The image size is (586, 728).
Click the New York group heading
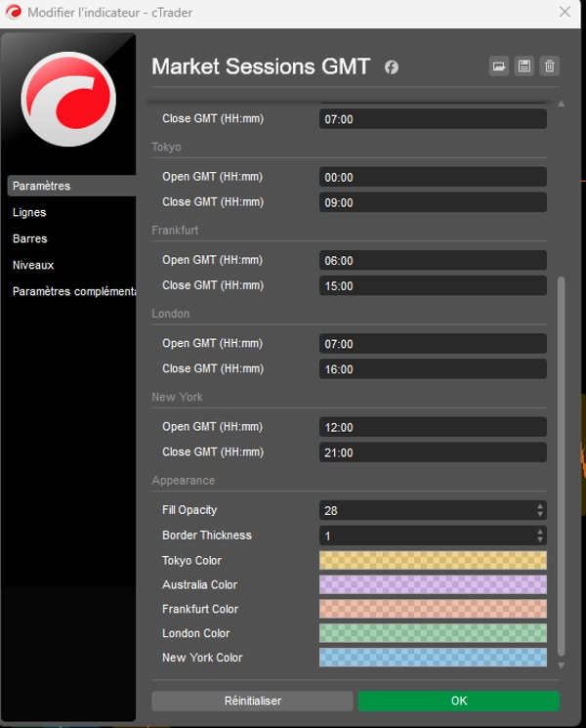point(177,397)
